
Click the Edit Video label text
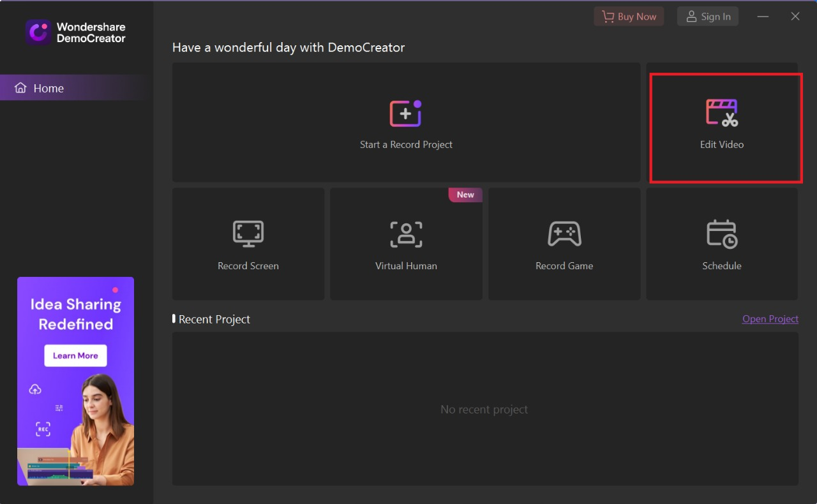pyautogui.click(x=722, y=145)
